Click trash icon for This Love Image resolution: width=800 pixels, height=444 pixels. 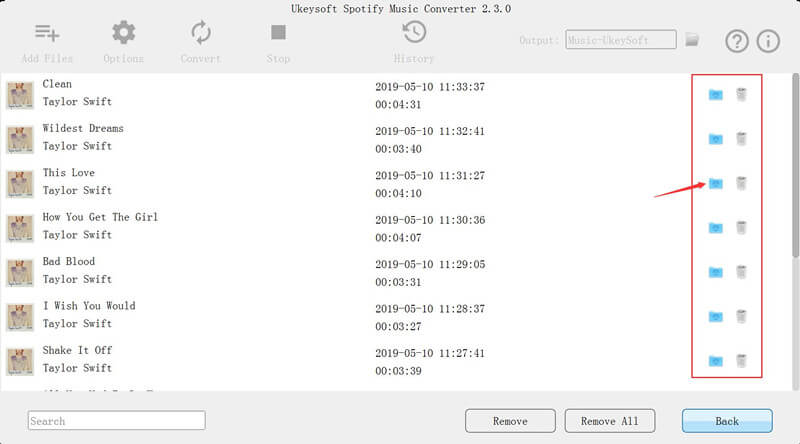(741, 183)
